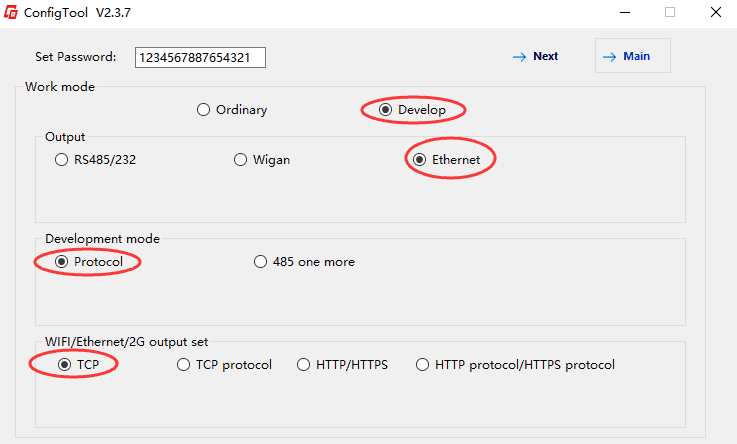Select the Ordinary work mode

204,110
